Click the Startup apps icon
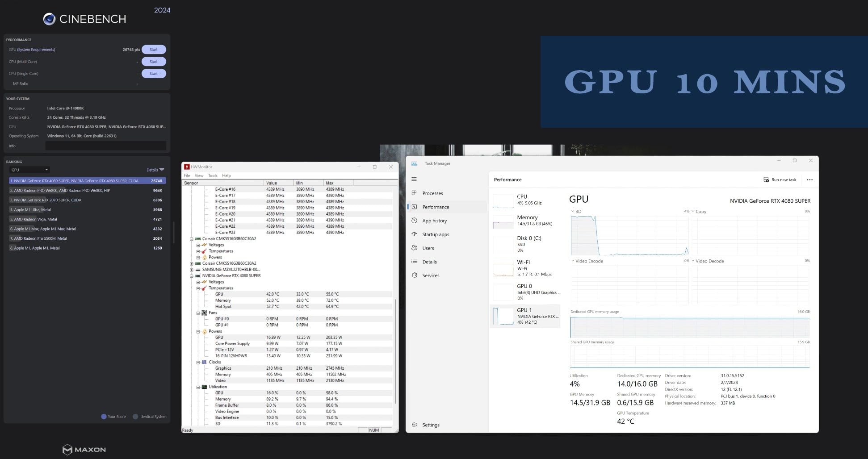Screen dimensions: 868x459 click(x=414, y=234)
